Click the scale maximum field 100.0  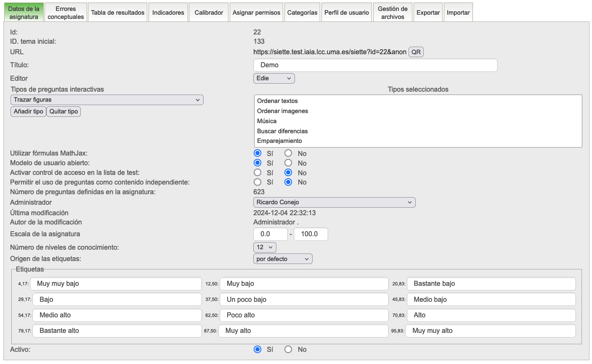311,234
